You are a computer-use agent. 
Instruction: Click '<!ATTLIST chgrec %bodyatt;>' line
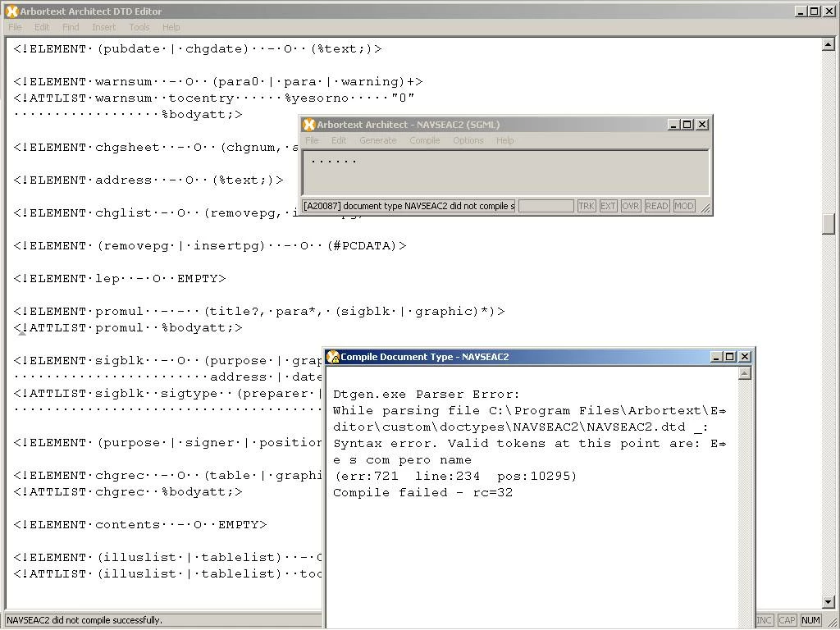coord(128,492)
